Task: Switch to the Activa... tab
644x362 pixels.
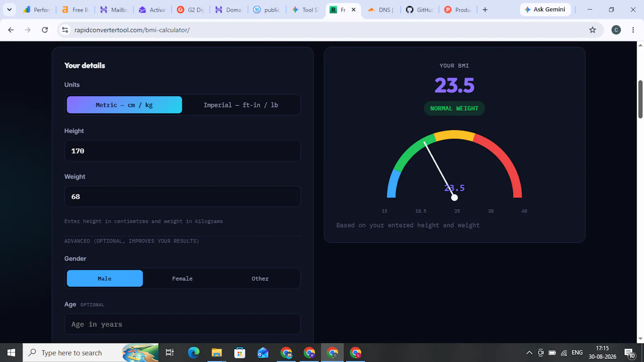Action: [x=153, y=10]
